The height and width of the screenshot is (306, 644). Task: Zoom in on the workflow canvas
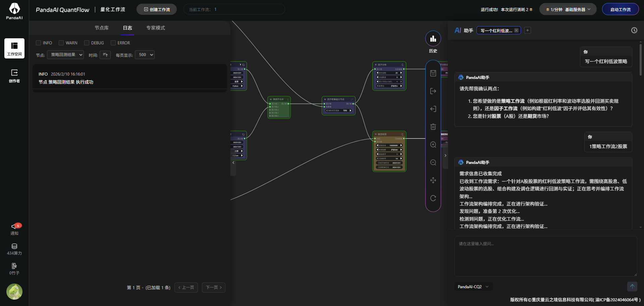point(433,144)
